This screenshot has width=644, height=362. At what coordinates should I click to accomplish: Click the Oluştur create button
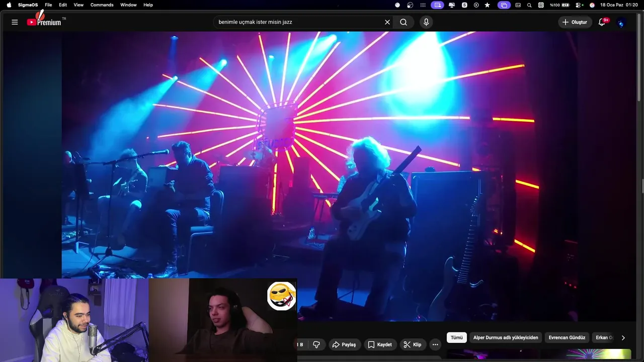[x=575, y=22]
